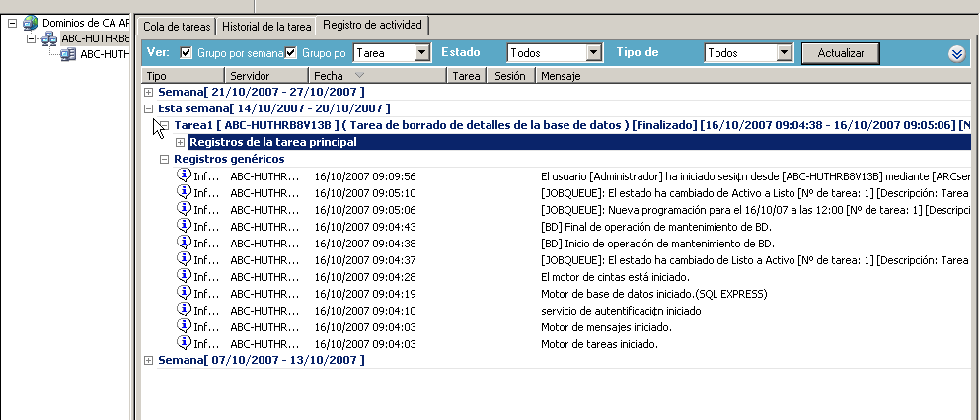Sort by the Tarea column header
980x420 pixels.
467,76
